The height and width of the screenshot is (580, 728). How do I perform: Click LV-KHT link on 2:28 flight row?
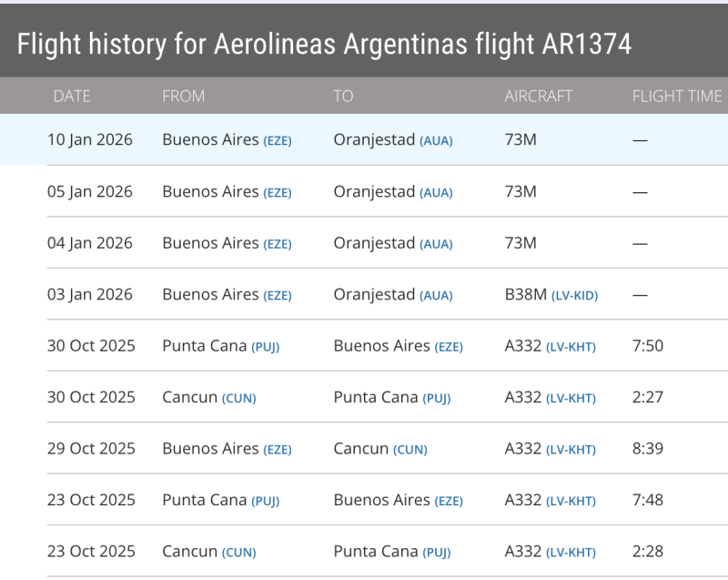pos(571,553)
